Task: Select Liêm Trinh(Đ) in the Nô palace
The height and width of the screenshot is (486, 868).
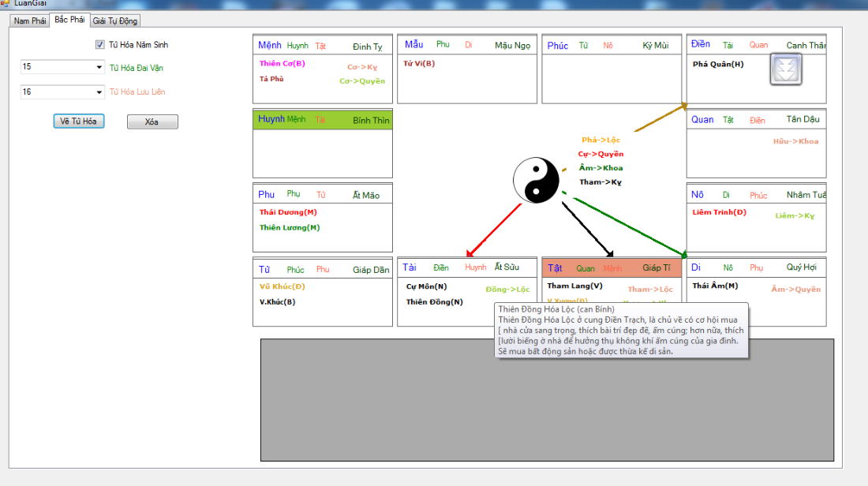Action: [719, 211]
